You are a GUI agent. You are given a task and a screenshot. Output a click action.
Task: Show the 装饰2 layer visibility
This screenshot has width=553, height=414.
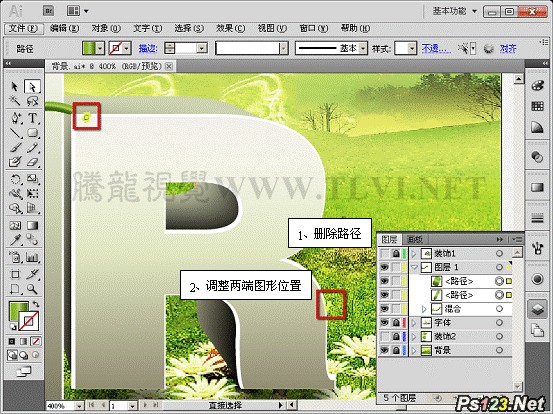[x=384, y=337]
